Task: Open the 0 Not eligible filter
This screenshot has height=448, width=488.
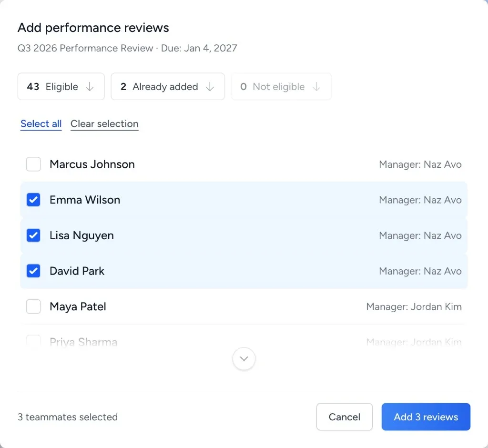Action: (281, 87)
